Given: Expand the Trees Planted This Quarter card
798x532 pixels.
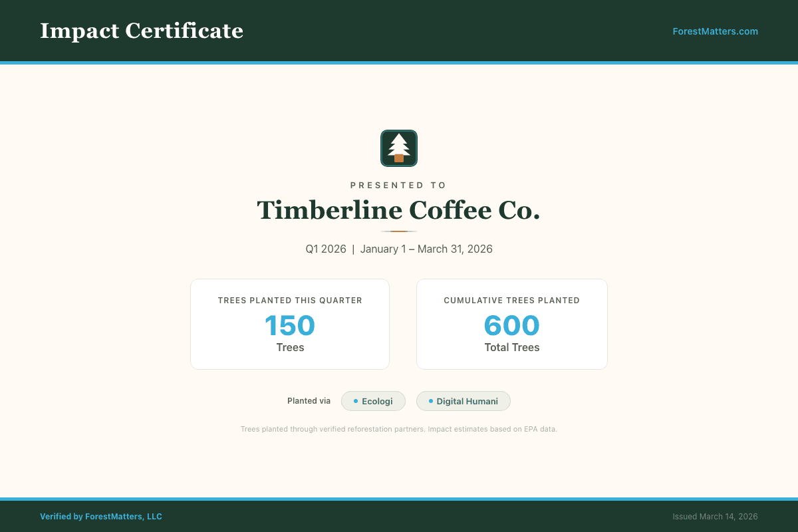Looking at the screenshot, I should [289, 324].
